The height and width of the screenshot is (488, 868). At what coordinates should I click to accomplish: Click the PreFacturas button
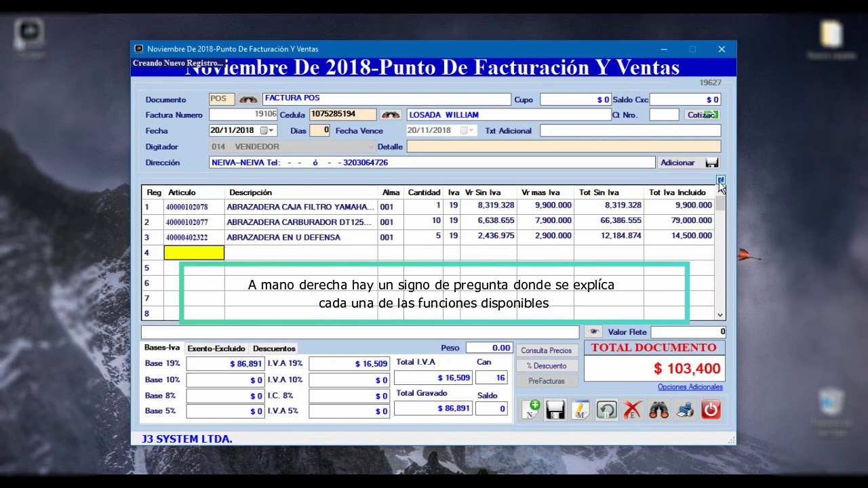pyautogui.click(x=547, y=381)
